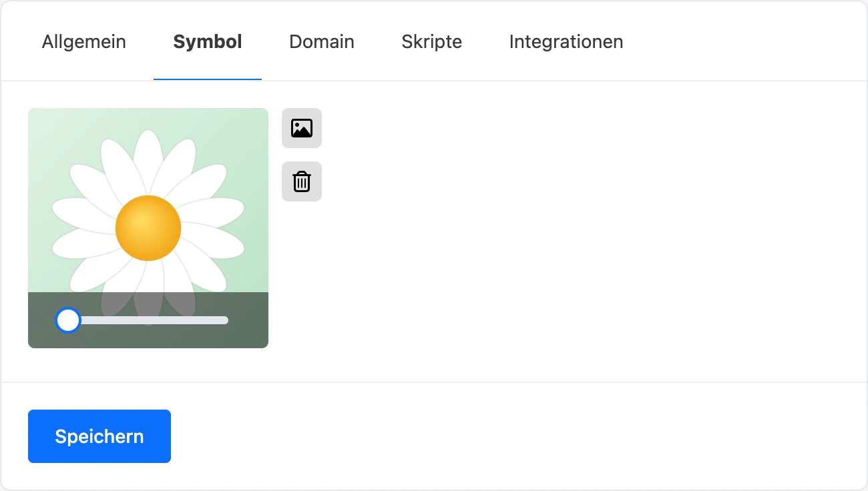Screen dimensions: 868x491
Task: Click the dark overlay bar beside the slider
Action: coord(248,320)
